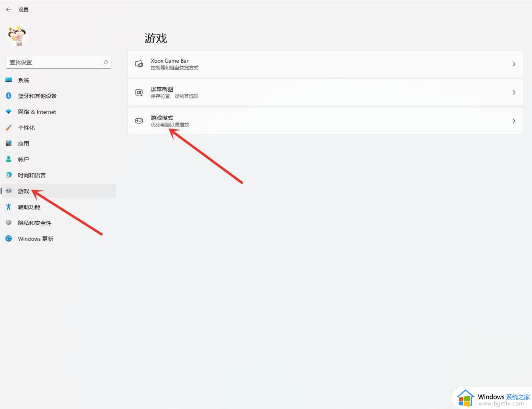Click the 辅助功能 accessibility icon
The width and height of the screenshot is (532, 409).
(9, 207)
